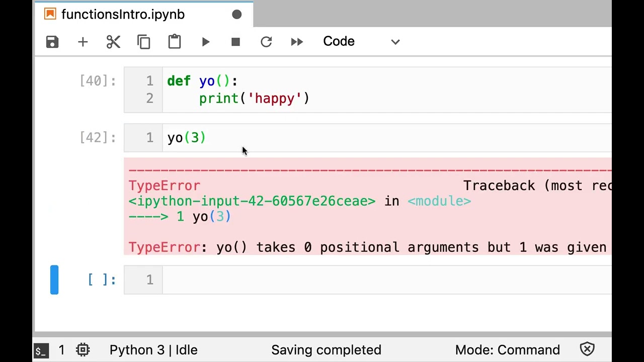Click the terminal count 1 in status bar
This screenshot has height=362, width=644.
coord(61,350)
